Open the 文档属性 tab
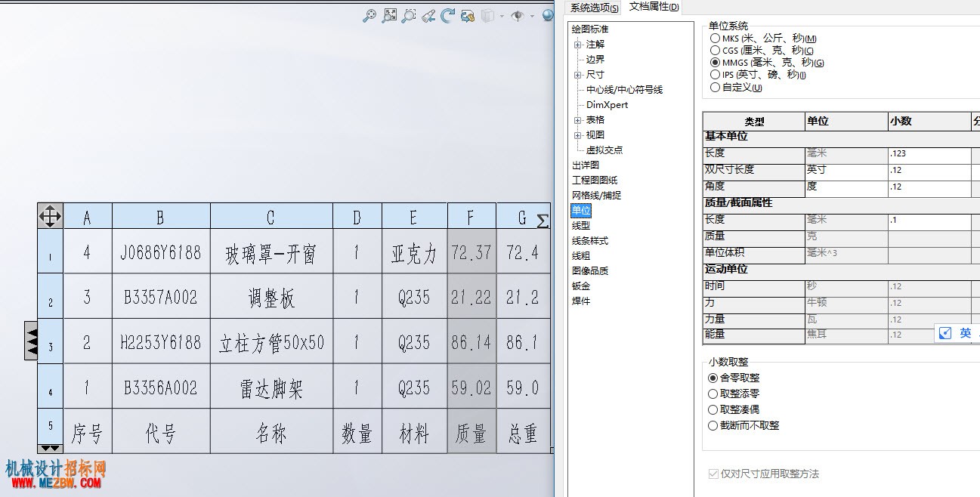This screenshot has width=980, height=497. tap(654, 8)
